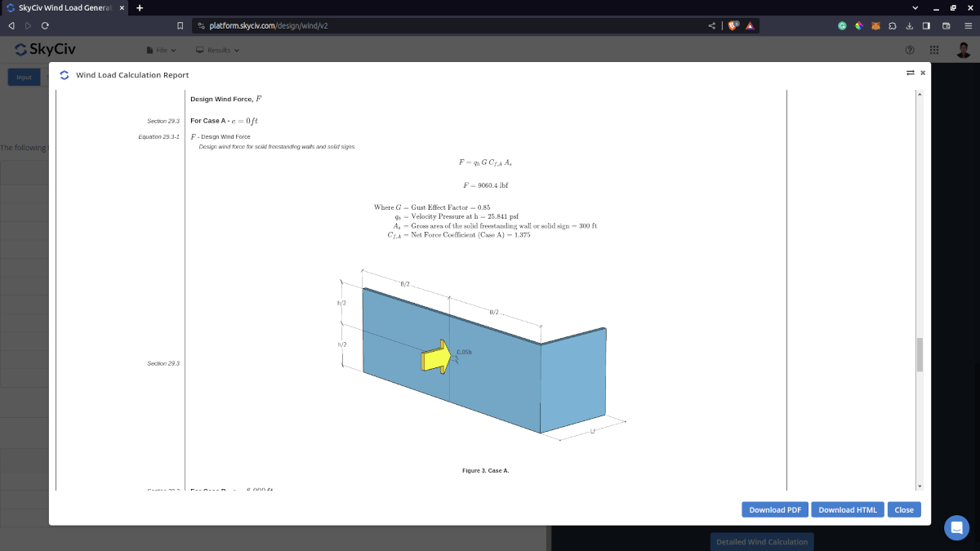Viewport: 980px width, 551px height.
Task: Open the MetaMask fox extension
Action: 875,25
